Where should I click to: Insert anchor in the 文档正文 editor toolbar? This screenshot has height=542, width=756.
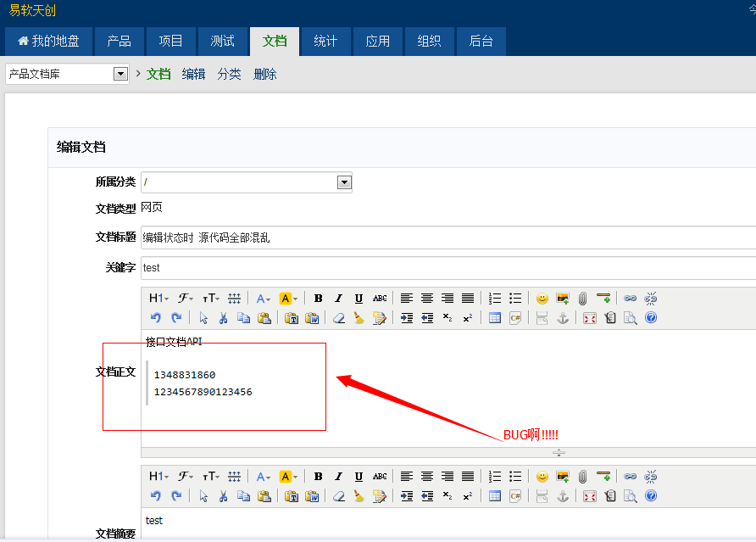pyautogui.click(x=563, y=318)
